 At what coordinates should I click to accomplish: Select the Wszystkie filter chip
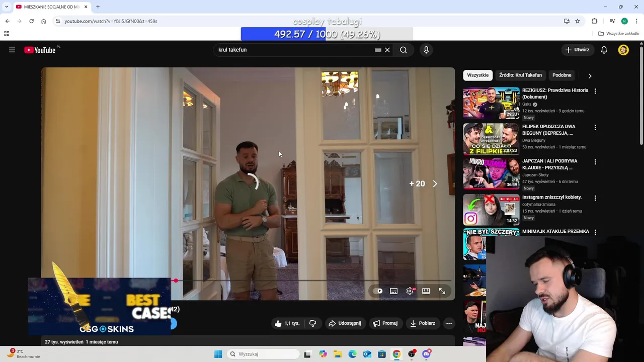(x=478, y=75)
